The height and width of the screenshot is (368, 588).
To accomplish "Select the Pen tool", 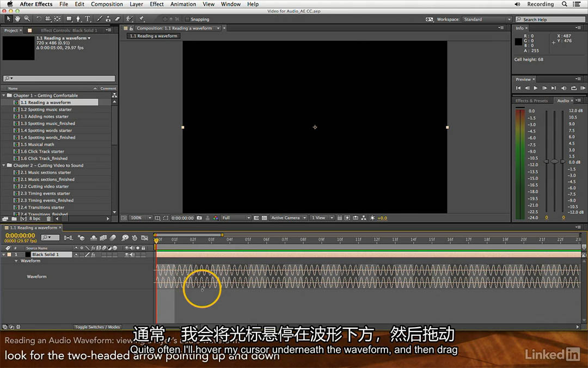I will click(x=78, y=19).
